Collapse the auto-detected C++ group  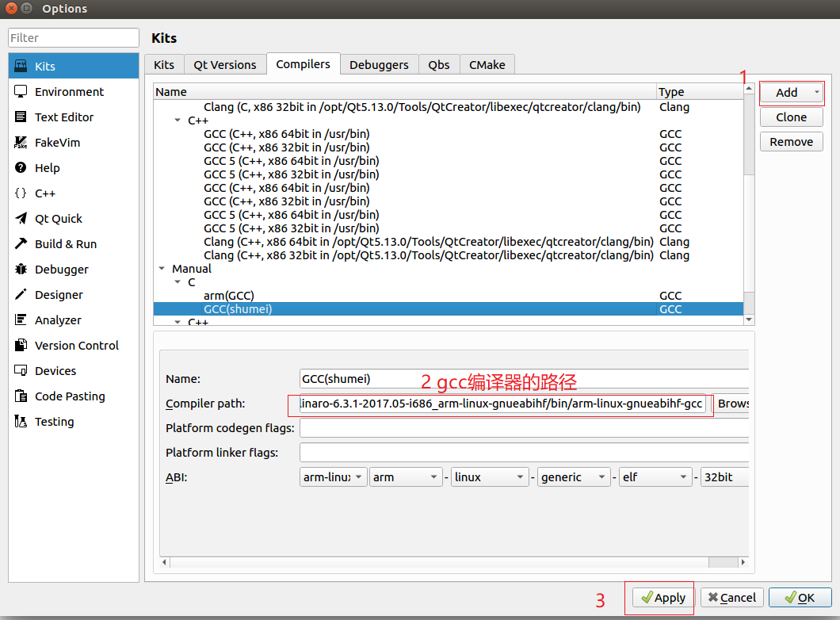pyautogui.click(x=178, y=120)
